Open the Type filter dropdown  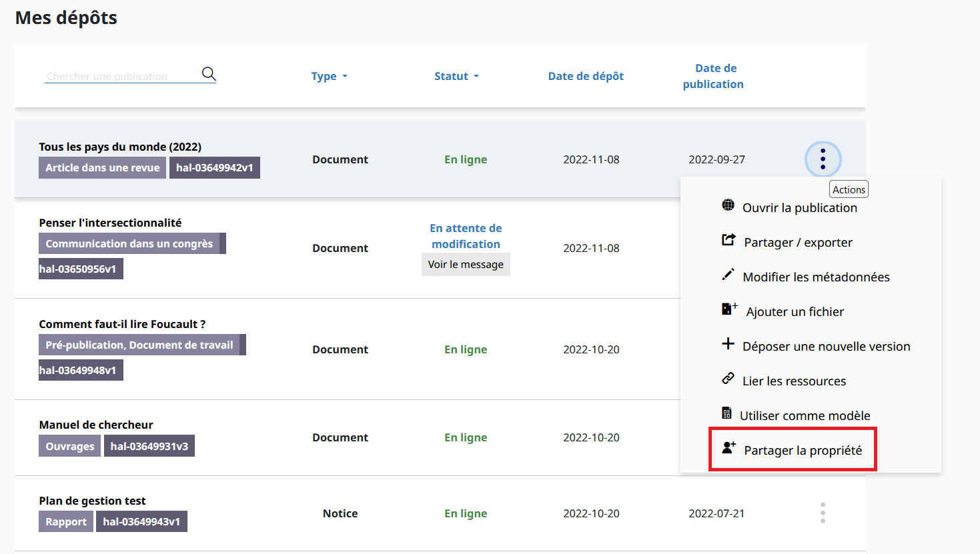[x=330, y=76]
